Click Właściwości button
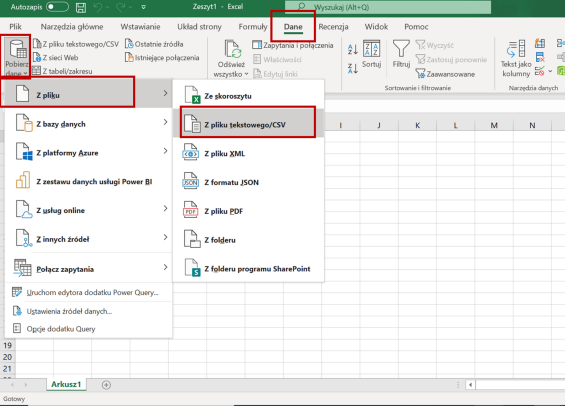This screenshot has height=406, width=565. tap(277, 59)
